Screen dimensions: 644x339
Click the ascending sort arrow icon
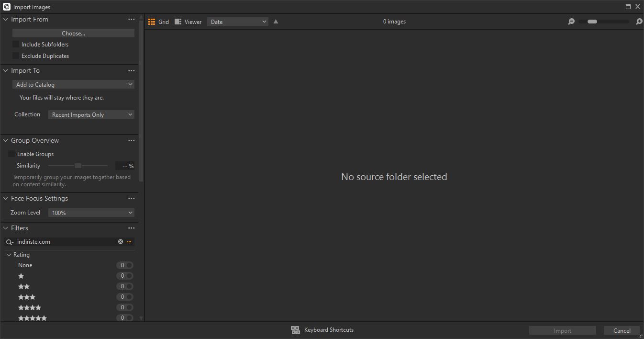276,22
